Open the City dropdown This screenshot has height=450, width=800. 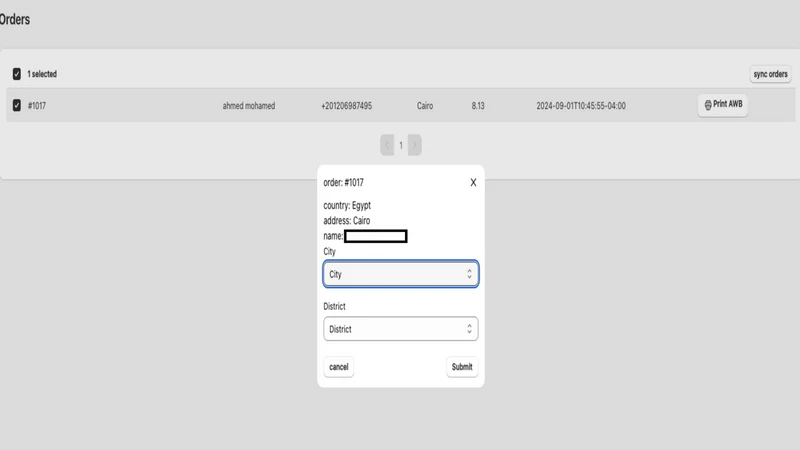point(401,274)
